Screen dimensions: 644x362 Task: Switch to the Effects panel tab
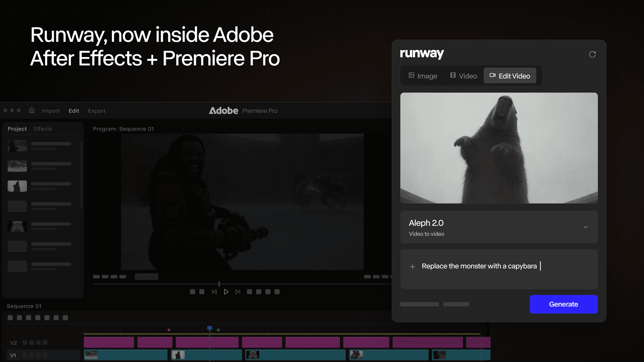pos(43,129)
